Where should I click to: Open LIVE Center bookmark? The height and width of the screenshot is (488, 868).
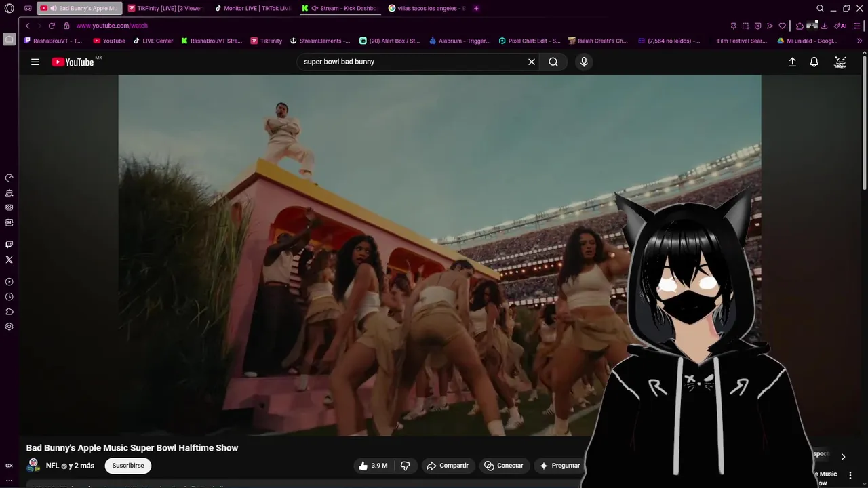tap(153, 41)
